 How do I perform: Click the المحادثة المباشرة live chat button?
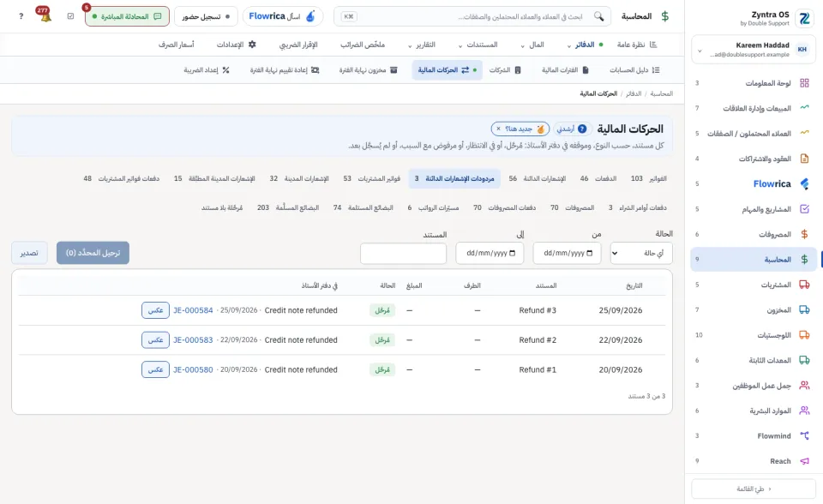click(x=127, y=16)
